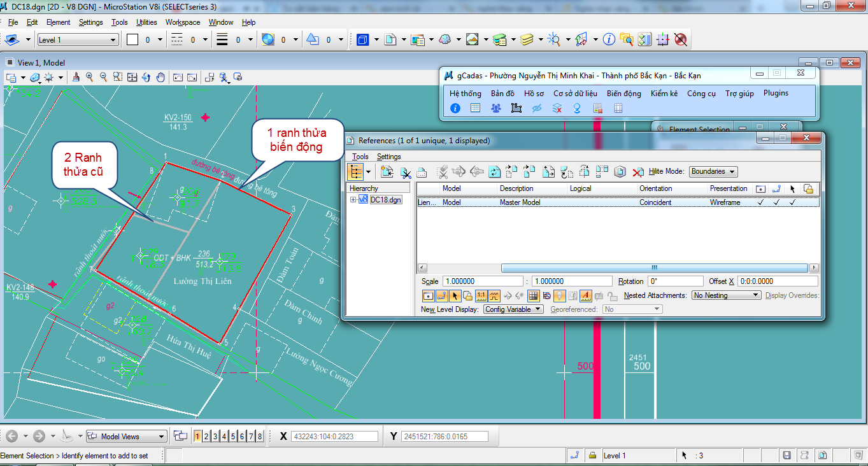Open the Utilities menu in MicroStation
Screen dimensions: 868x466
click(146, 22)
